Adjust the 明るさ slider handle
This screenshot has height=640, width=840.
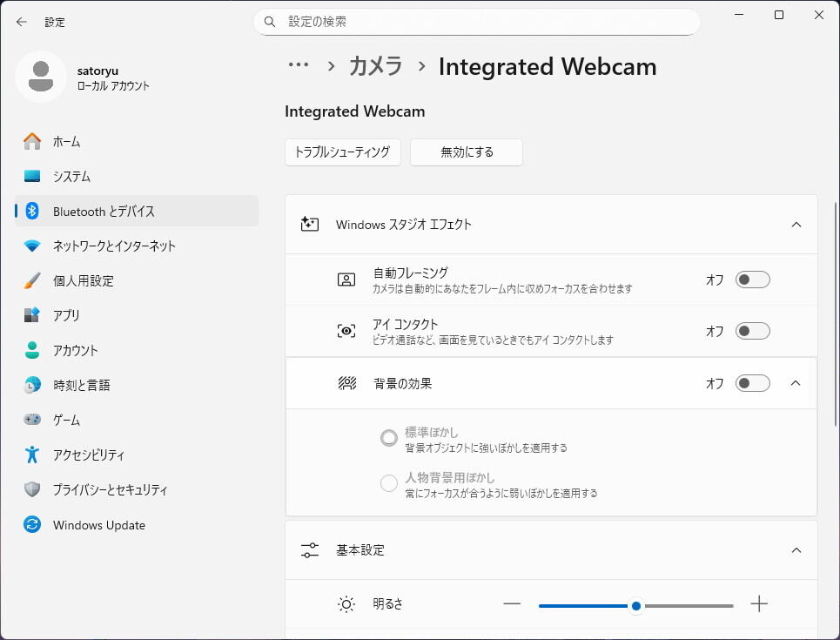[x=635, y=605]
